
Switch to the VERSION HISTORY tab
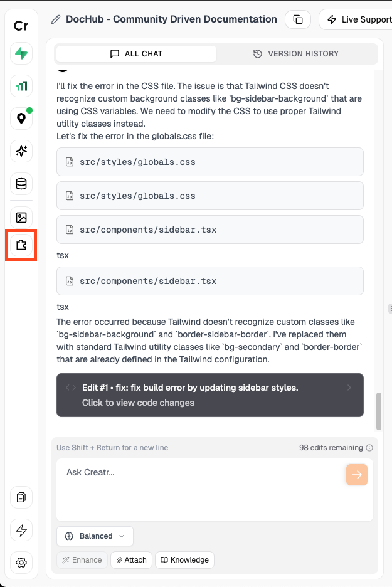coord(297,54)
